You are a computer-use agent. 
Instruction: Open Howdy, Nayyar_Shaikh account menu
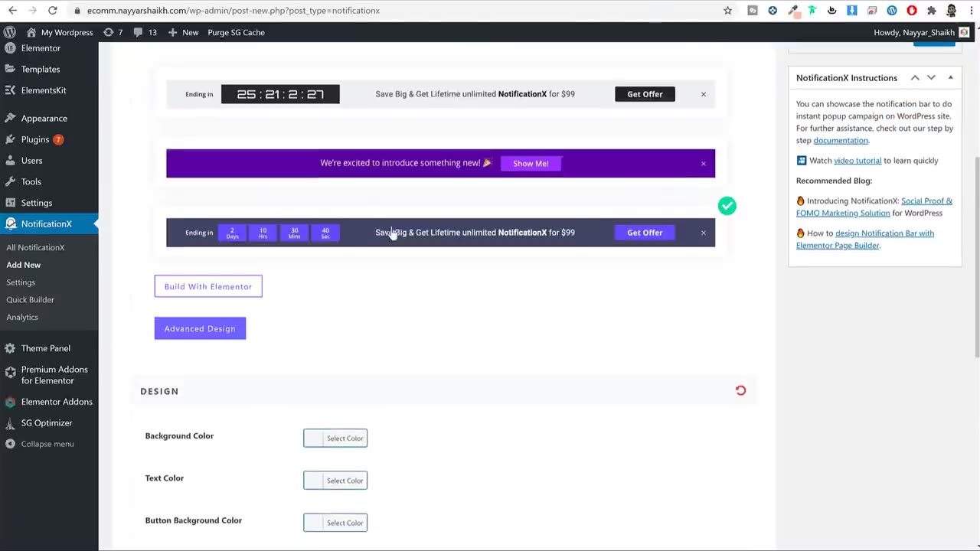pyautogui.click(x=921, y=32)
